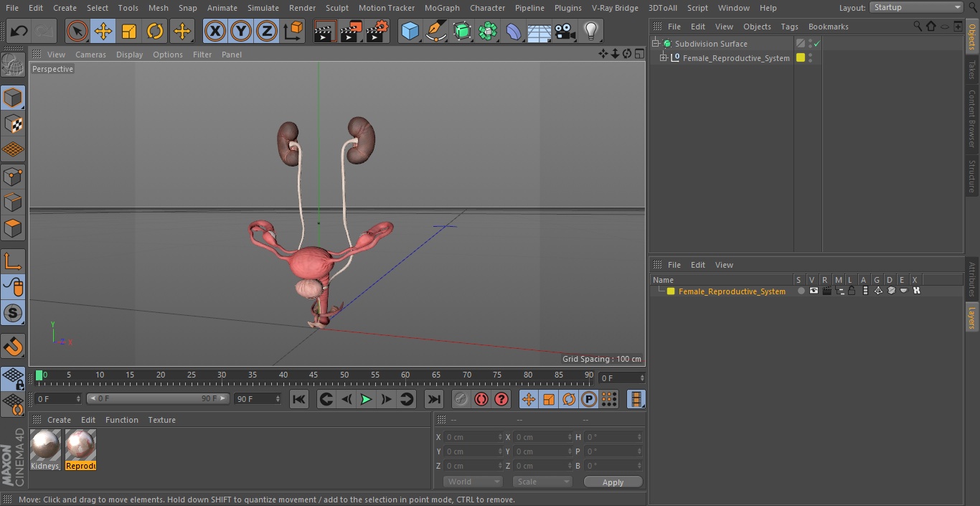The height and width of the screenshot is (506, 980).
Task: Toggle X axis lock
Action: tap(215, 31)
